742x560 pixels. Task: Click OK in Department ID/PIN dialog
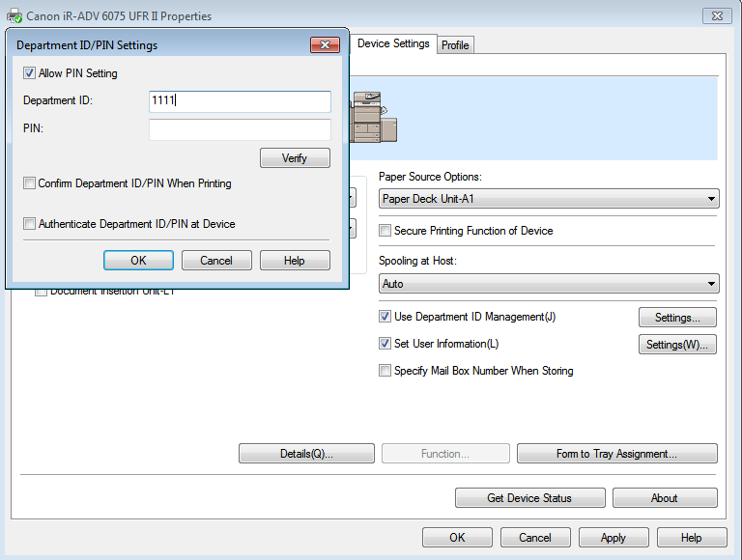pos(138,261)
